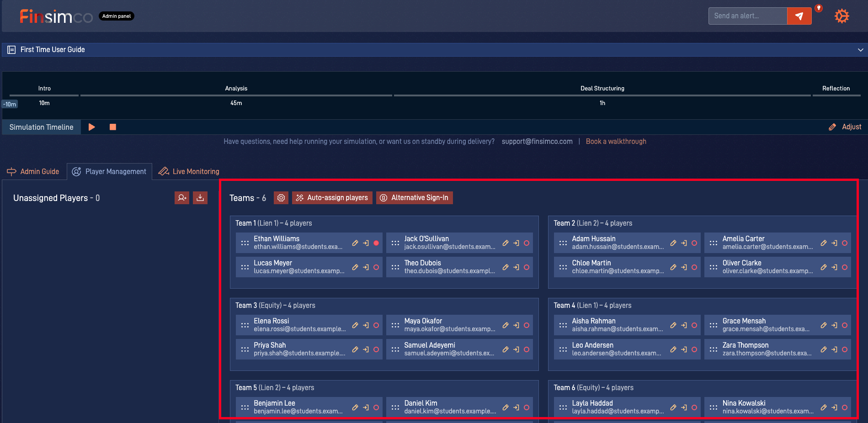Play the simulation timeline
This screenshot has width=868, height=423.
(92, 127)
